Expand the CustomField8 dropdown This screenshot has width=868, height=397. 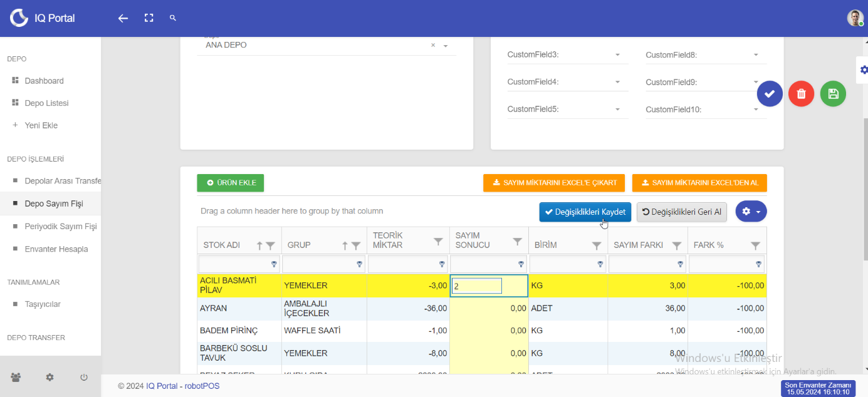(757, 55)
